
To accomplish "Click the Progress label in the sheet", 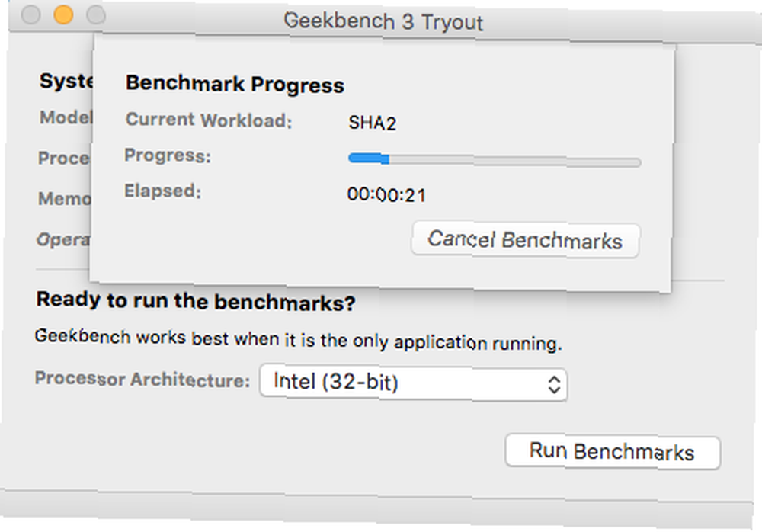I will click(x=168, y=155).
